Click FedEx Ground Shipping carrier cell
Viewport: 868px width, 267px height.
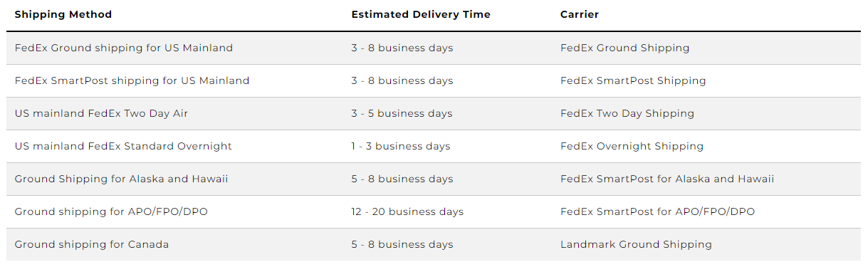pos(625,48)
